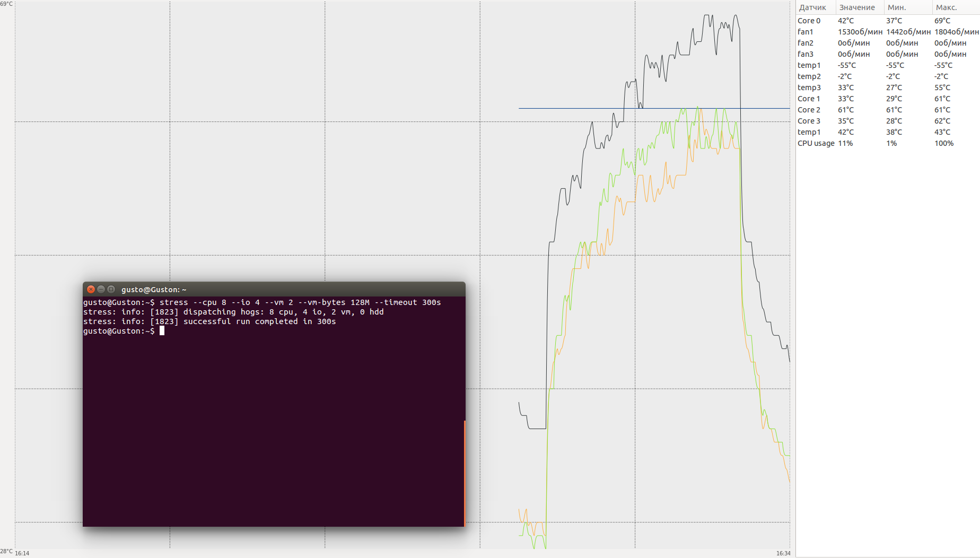Select the 'temp1' row showing -55°C

click(888, 65)
